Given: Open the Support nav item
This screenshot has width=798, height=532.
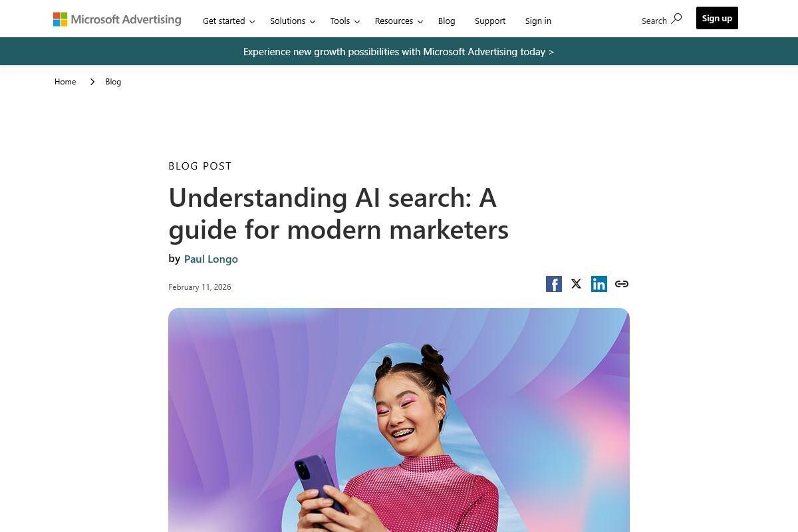Looking at the screenshot, I should (490, 21).
